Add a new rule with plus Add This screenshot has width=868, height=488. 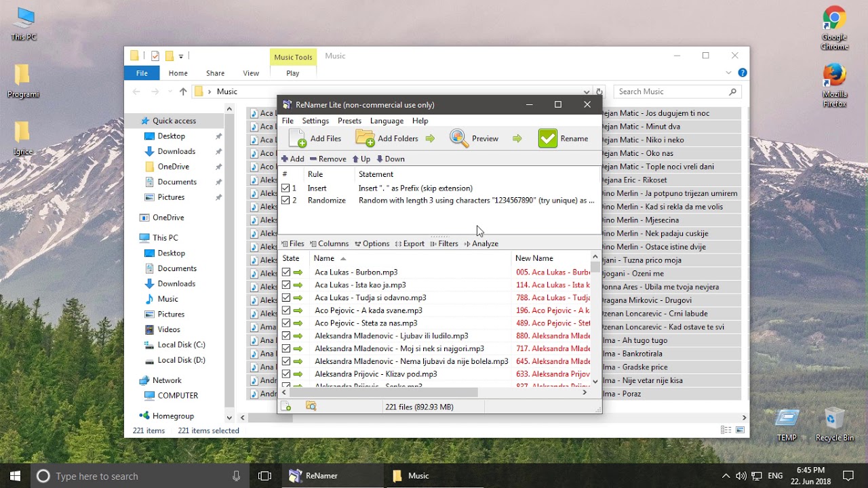pos(293,159)
